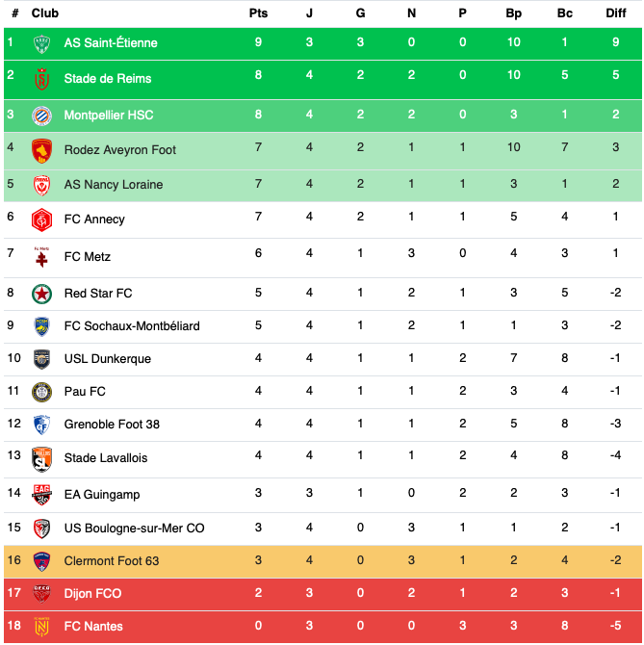Click the FC Nantes yellow crest
This screenshot has height=645, width=644.
(41, 626)
